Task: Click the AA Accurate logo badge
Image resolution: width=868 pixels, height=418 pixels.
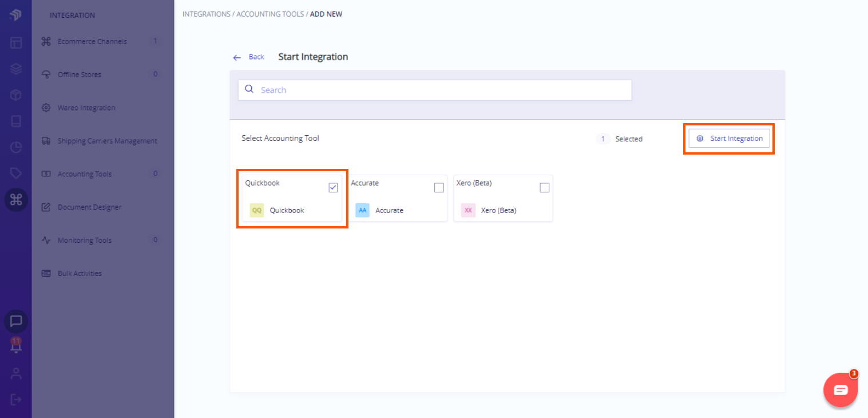Action: click(x=362, y=210)
